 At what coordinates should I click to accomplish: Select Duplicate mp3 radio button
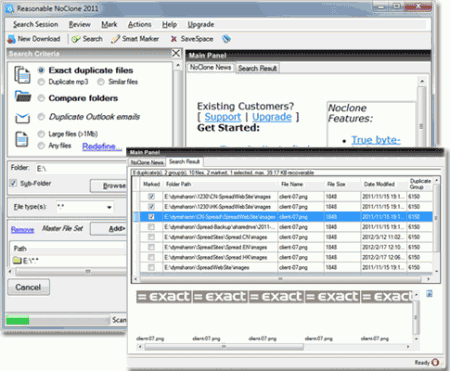point(41,82)
